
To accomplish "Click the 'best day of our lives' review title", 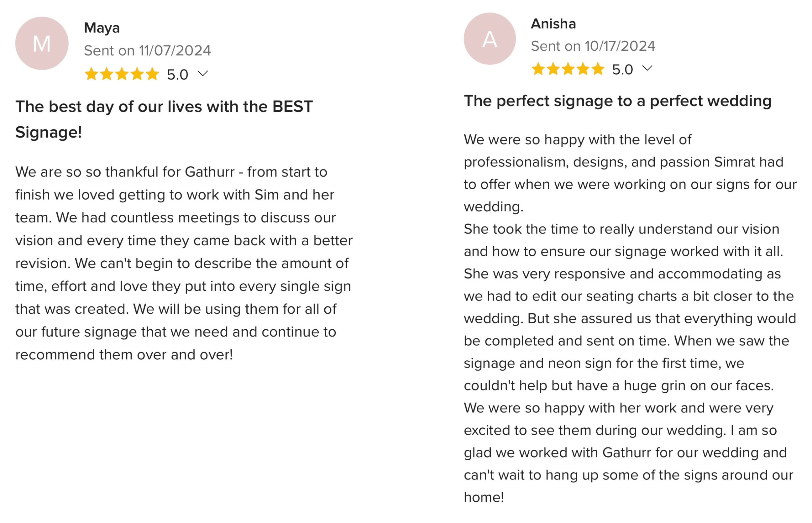I will 164,119.
